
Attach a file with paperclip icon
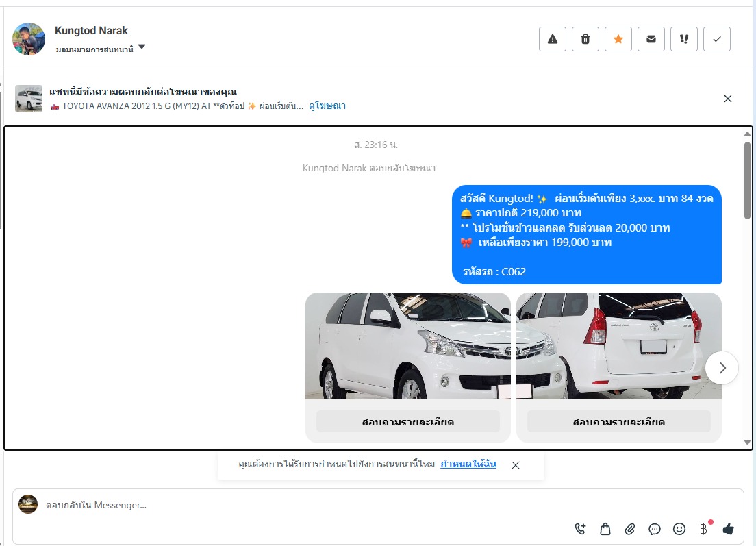(630, 528)
